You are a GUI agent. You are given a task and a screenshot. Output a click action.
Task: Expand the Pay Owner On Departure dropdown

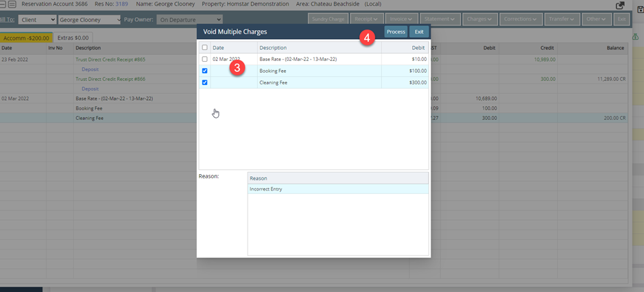pos(193,20)
